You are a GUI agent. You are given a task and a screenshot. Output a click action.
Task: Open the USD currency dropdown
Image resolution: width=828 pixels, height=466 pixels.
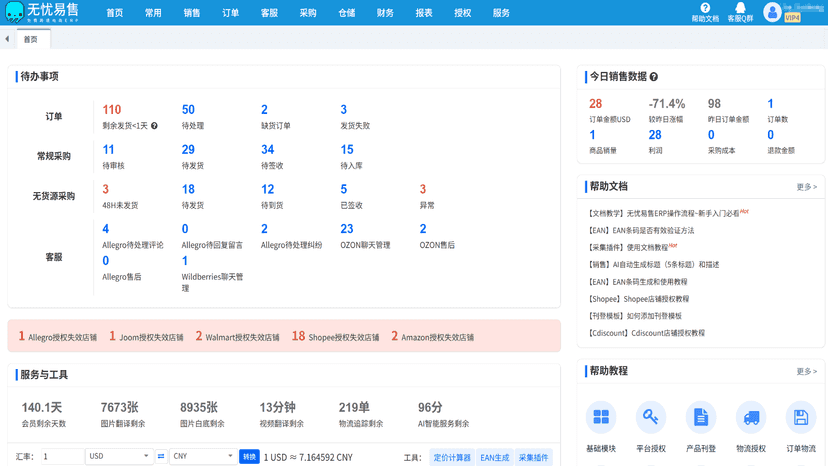[119, 456]
